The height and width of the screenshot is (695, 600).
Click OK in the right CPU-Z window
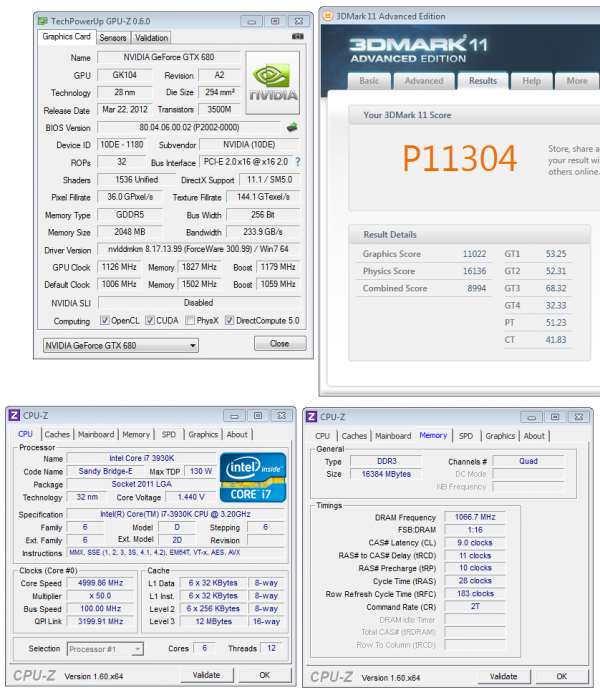(561, 676)
